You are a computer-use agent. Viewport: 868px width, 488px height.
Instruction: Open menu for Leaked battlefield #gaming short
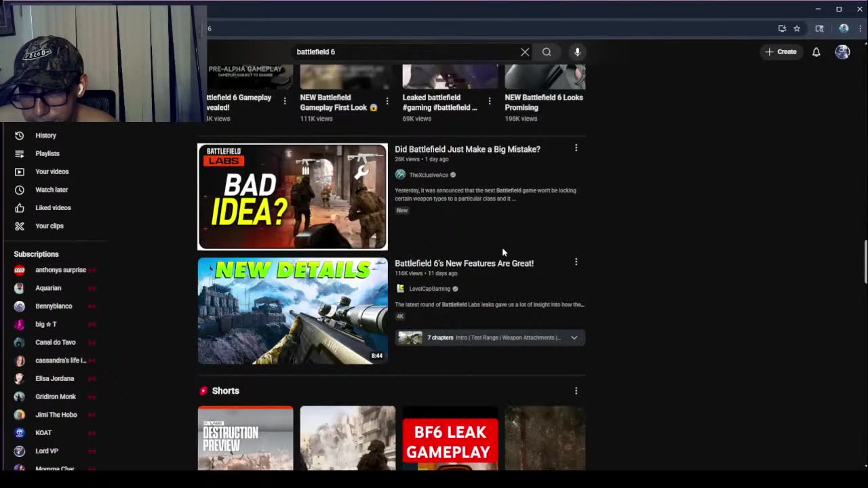490,101
